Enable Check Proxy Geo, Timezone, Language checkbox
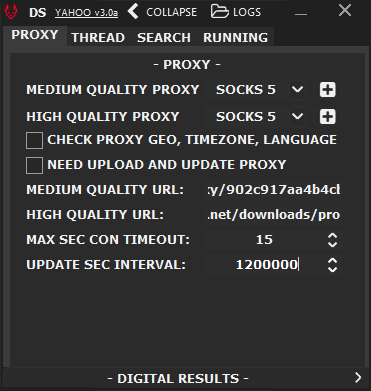This screenshot has height=391, width=371. 34,140
